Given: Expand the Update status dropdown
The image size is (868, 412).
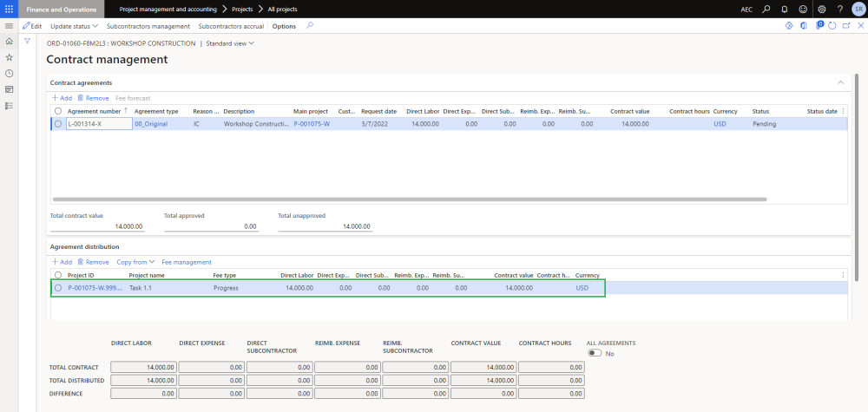Looking at the screenshot, I should point(74,26).
